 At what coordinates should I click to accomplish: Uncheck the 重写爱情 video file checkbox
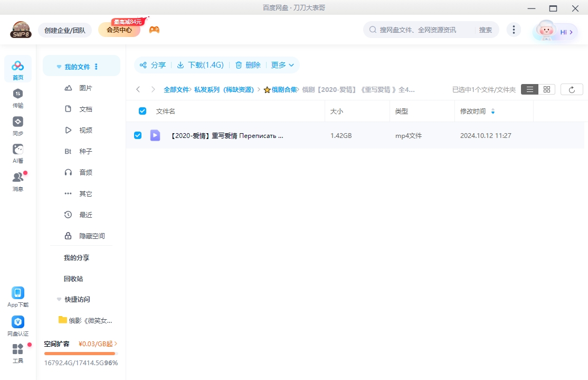pos(138,135)
